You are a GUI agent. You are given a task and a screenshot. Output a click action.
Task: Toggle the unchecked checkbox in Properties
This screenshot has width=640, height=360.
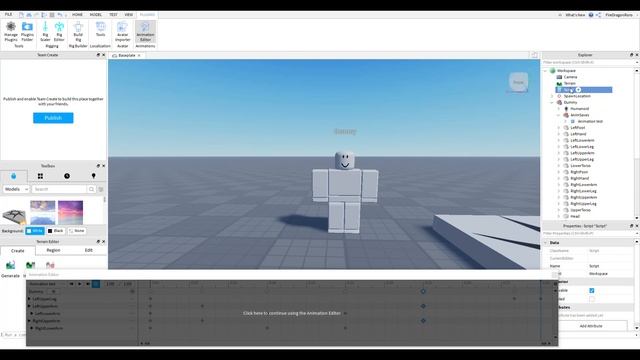coord(592,299)
